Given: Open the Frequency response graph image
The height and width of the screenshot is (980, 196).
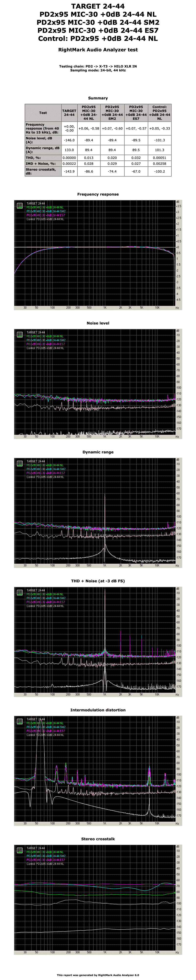Looking at the screenshot, I should (98, 254).
